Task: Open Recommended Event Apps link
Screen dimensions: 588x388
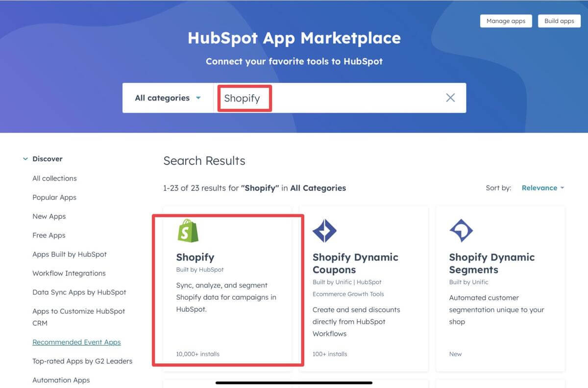Action: tap(76, 342)
